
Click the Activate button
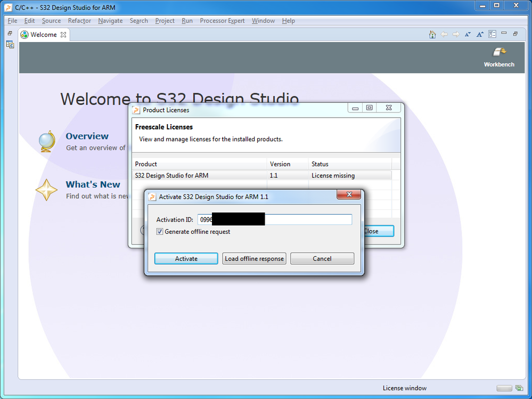pyautogui.click(x=186, y=258)
